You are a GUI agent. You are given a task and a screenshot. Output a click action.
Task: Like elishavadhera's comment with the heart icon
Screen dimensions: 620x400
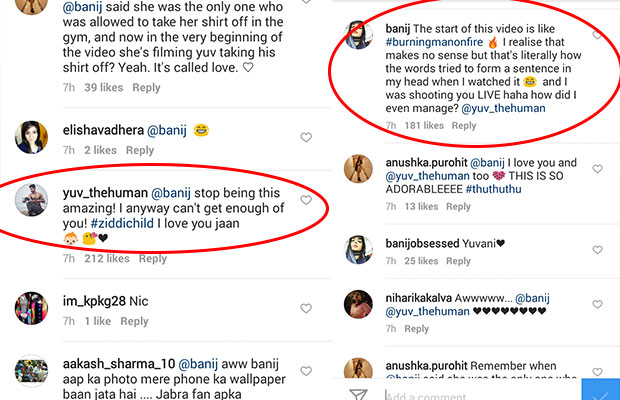pos(306,138)
